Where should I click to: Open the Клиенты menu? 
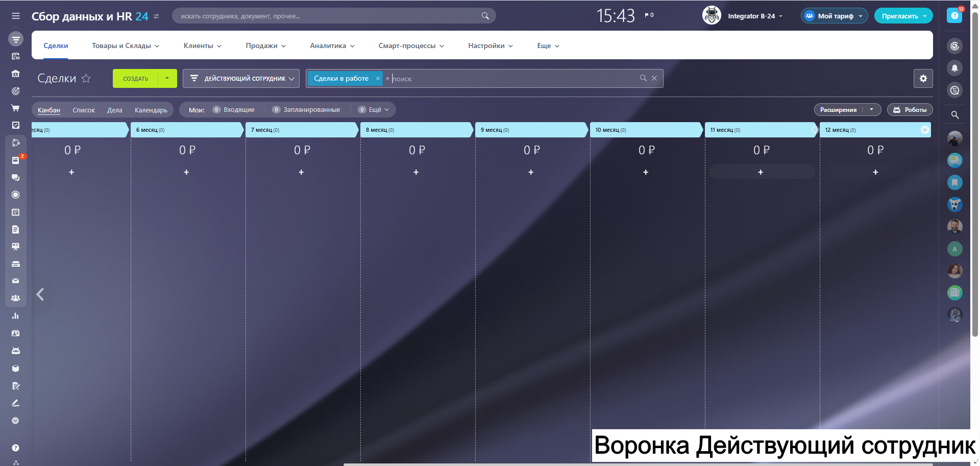click(203, 45)
